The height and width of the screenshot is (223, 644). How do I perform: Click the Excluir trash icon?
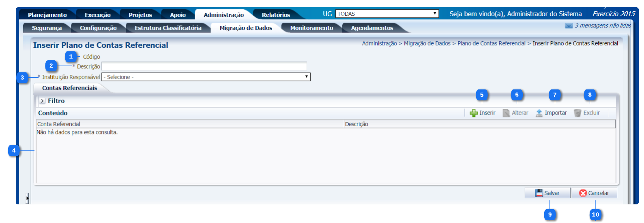point(577,113)
